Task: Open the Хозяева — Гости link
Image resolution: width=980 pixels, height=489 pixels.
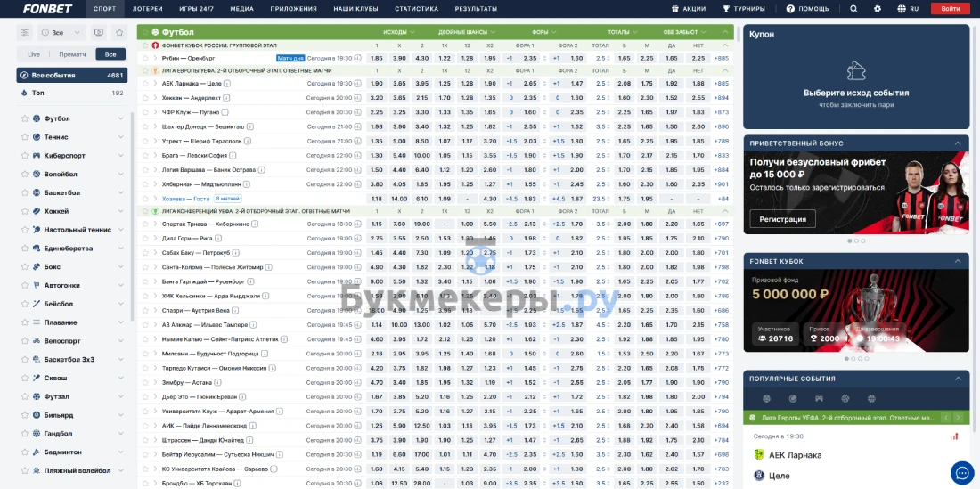Action: pyautogui.click(x=185, y=199)
